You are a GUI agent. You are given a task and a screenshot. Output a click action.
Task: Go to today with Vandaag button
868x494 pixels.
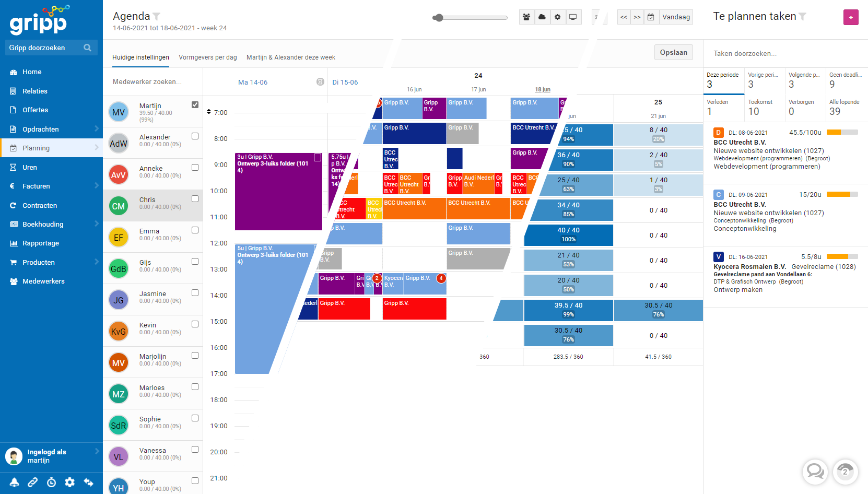tap(676, 17)
